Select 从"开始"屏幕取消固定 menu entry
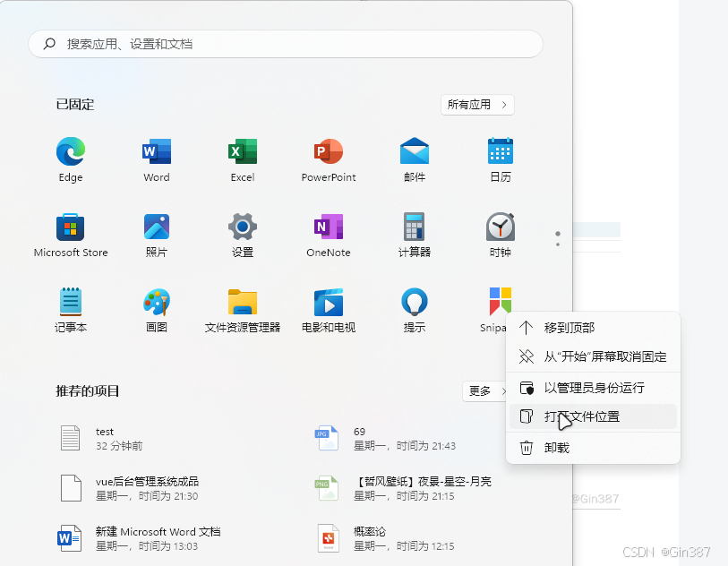The width and height of the screenshot is (728, 566). (593, 356)
